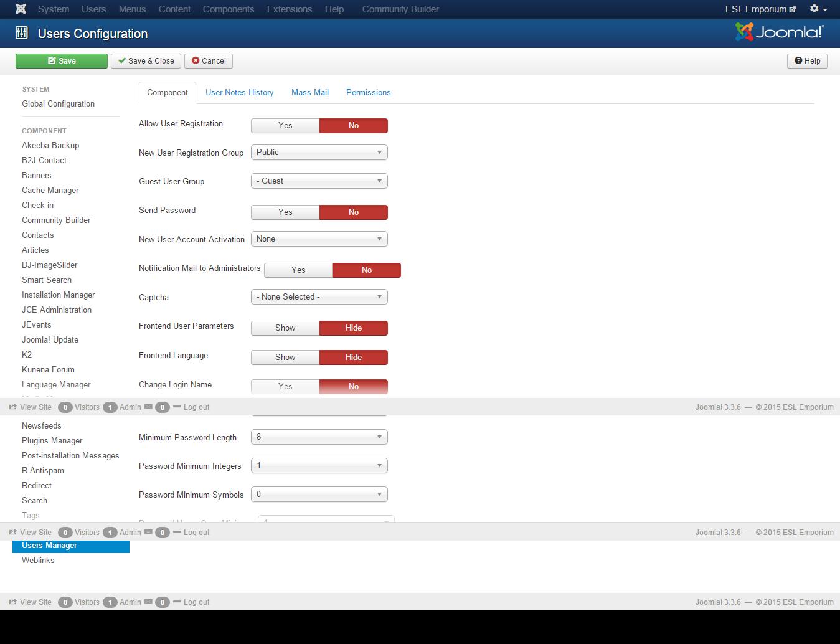
Task: Open the Captcha dropdown
Action: tap(319, 297)
